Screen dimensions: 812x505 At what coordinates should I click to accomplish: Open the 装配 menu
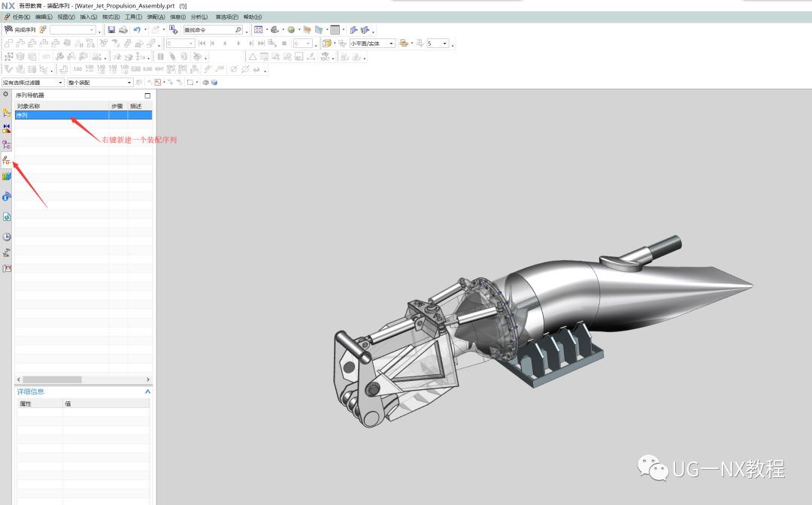[x=156, y=17]
